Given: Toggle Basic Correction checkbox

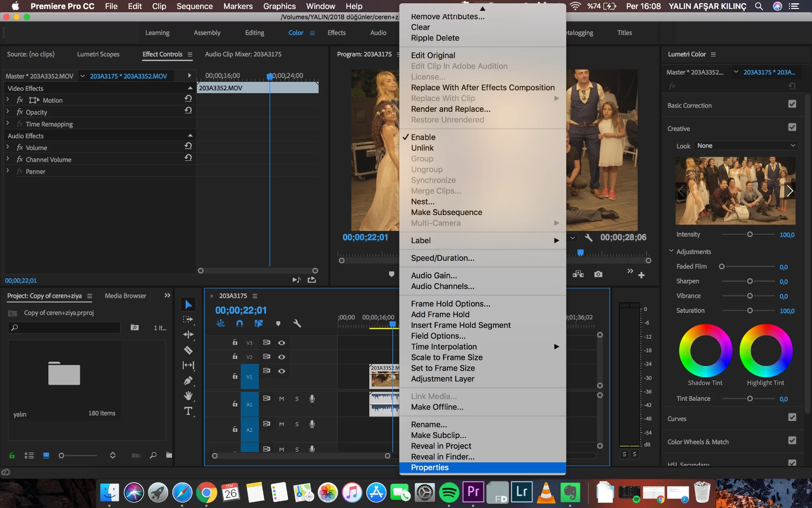Looking at the screenshot, I should click(792, 104).
